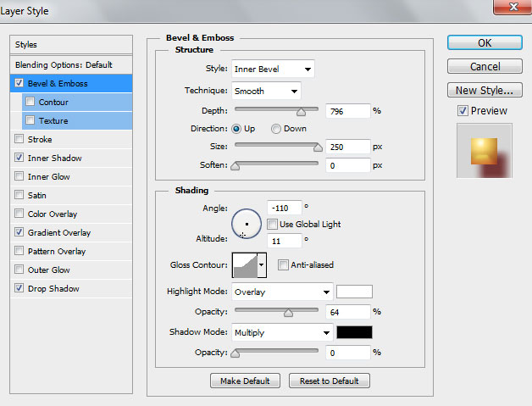Select the Up direction radio button
The width and height of the screenshot is (532, 406).
coord(236,129)
